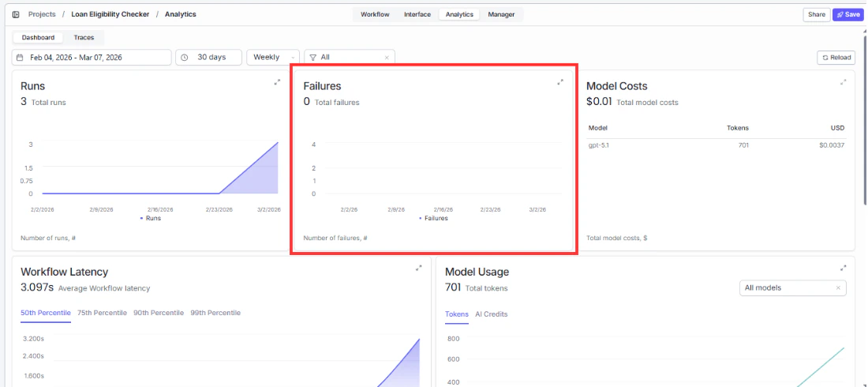868x387 pixels.
Task: Click the Model column header
Action: [598, 128]
